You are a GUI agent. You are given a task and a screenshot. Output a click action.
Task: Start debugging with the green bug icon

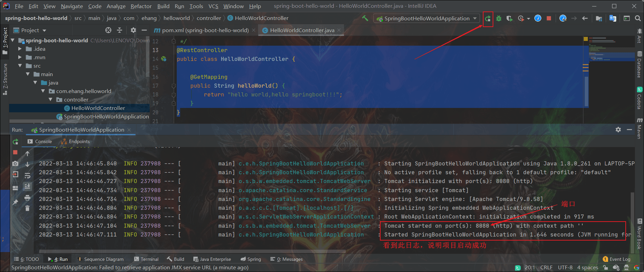pos(498,18)
